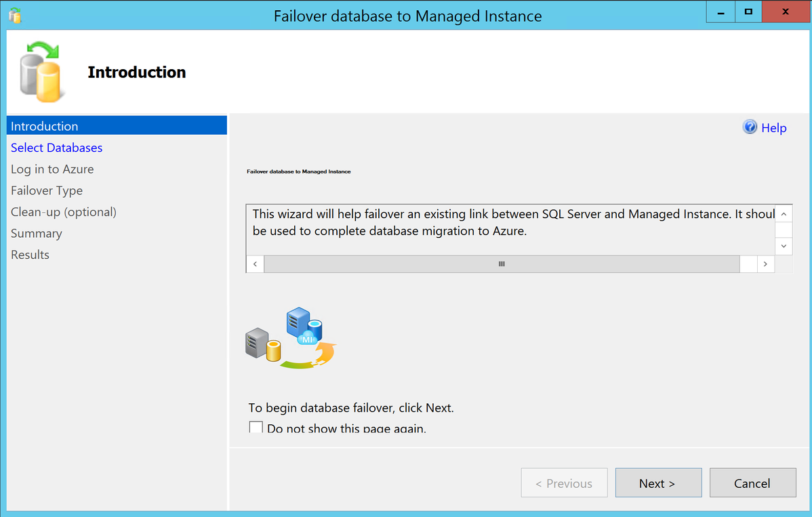Screen dimensions: 812x517
Task: Select the Summary step in sidebar
Action: tap(36, 233)
